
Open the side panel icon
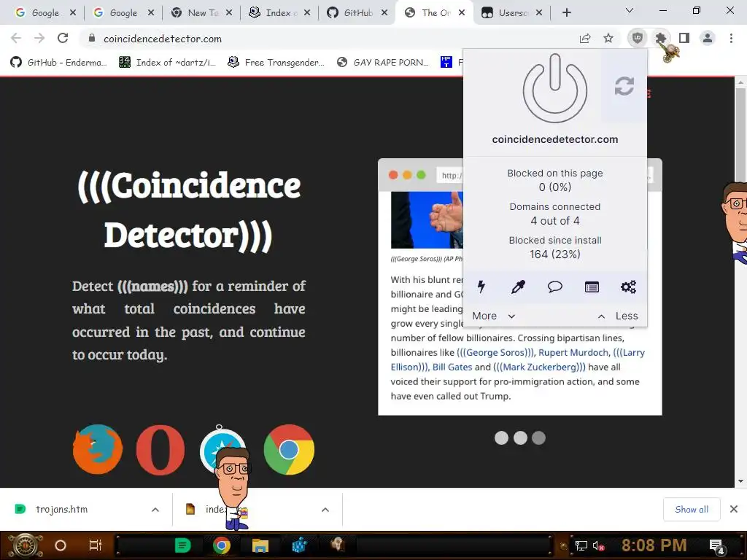[x=684, y=38]
